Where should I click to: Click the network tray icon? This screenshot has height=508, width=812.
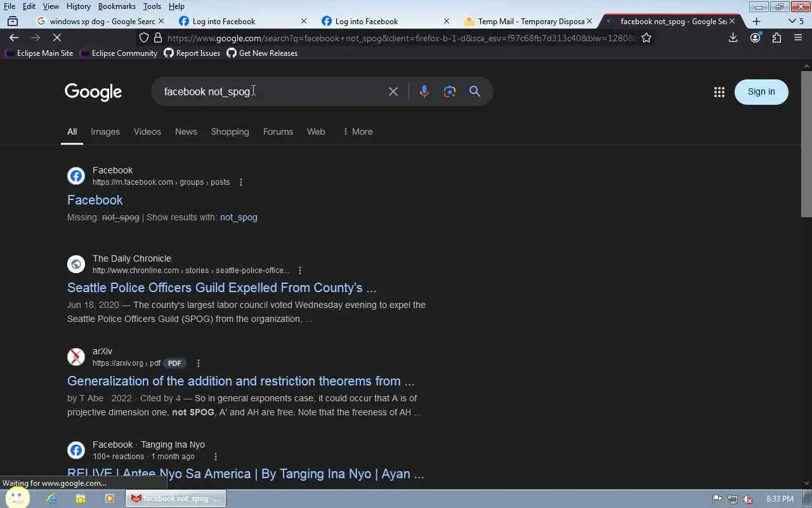coord(733,498)
